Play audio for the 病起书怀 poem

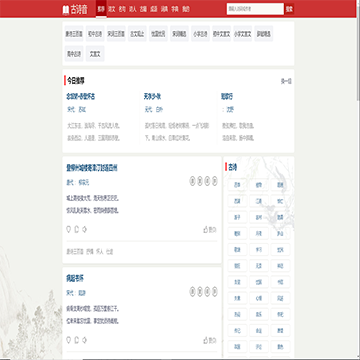pyautogui.click(x=84, y=340)
